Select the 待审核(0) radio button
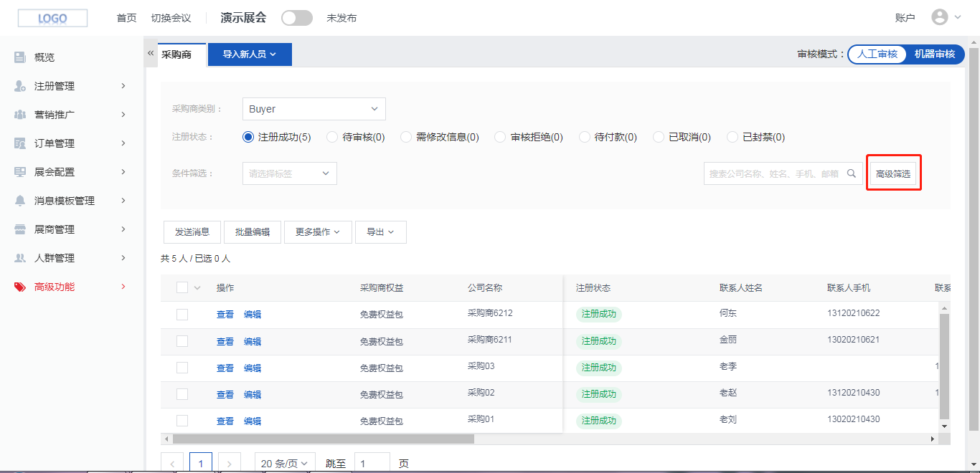The width and height of the screenshot is (980, 473). pos(332,137)
